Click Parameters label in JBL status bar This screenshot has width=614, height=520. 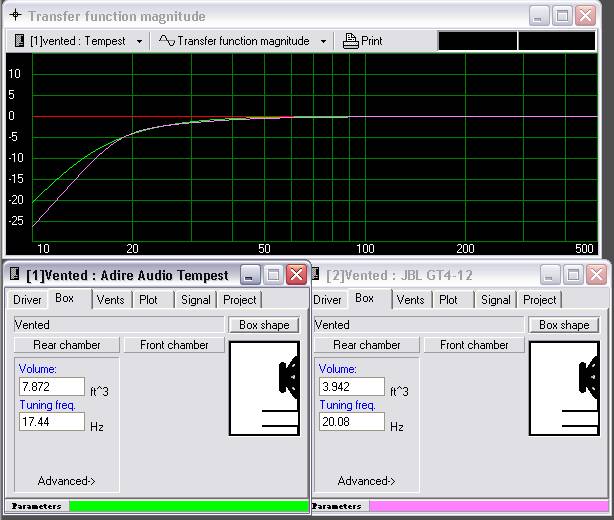tap(337, 506)
